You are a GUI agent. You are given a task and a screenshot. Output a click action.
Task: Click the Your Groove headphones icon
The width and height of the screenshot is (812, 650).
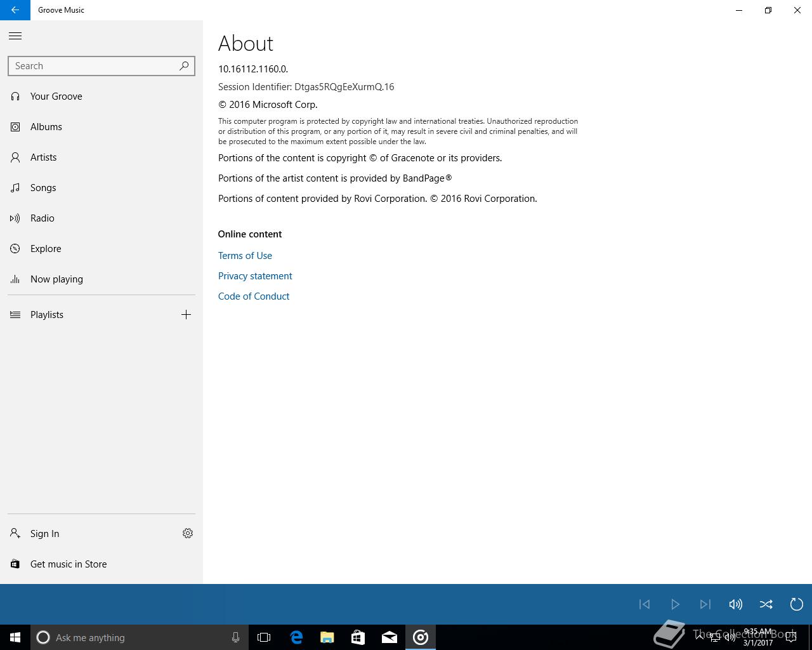[15, 96]
